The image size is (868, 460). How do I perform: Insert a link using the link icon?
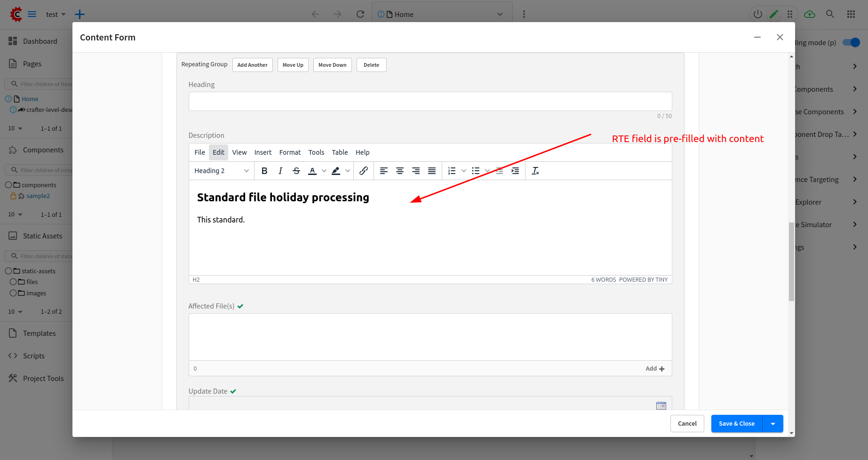[x=363, y=170]
